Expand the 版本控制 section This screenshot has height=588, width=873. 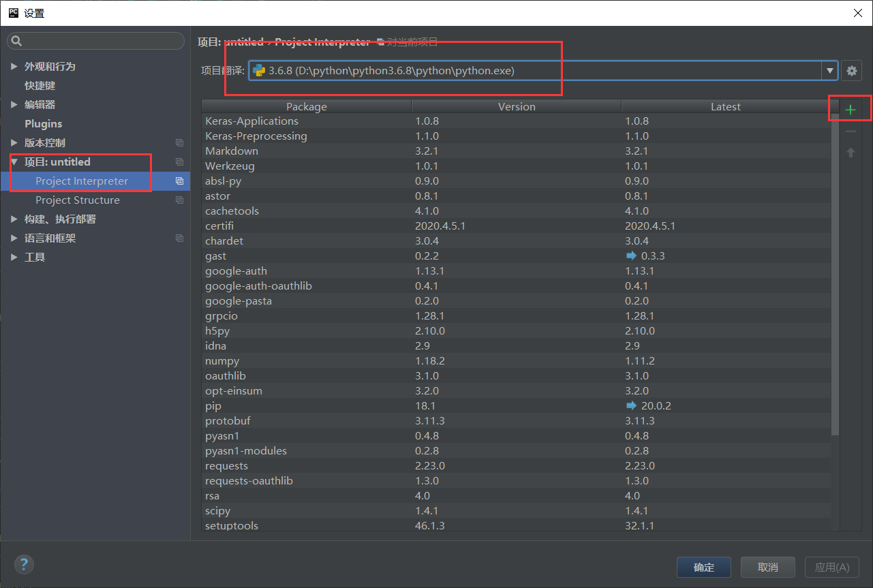coord(14,143)
